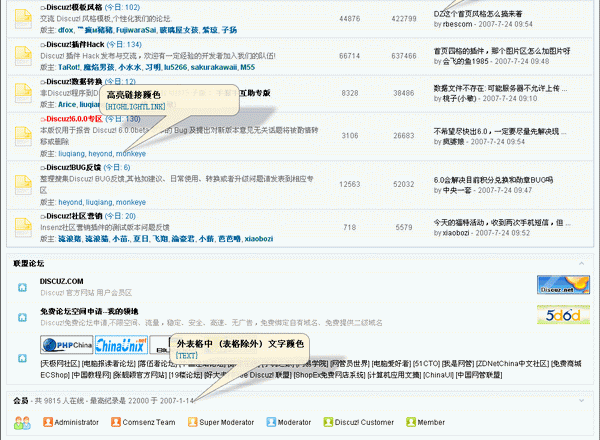600x440 pixels.
Task: Click thread count 44876
Action: click(350, 18)
